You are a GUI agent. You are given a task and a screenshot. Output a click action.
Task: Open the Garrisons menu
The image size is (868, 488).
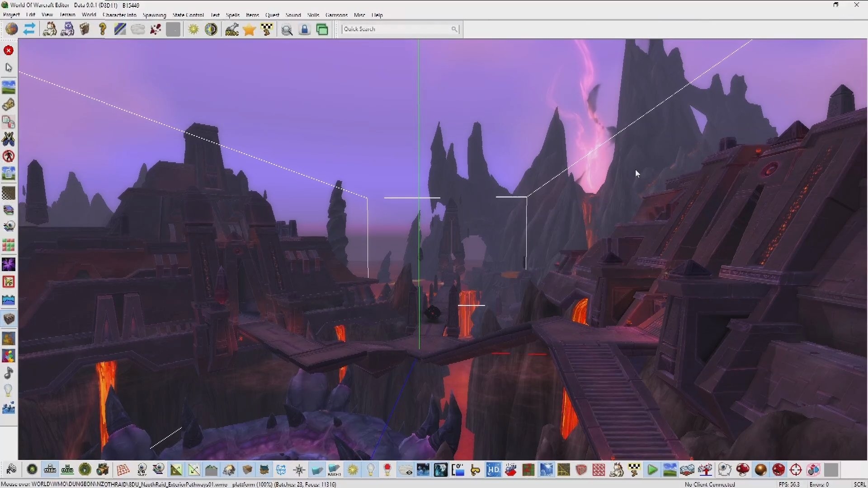coord(336,15)
